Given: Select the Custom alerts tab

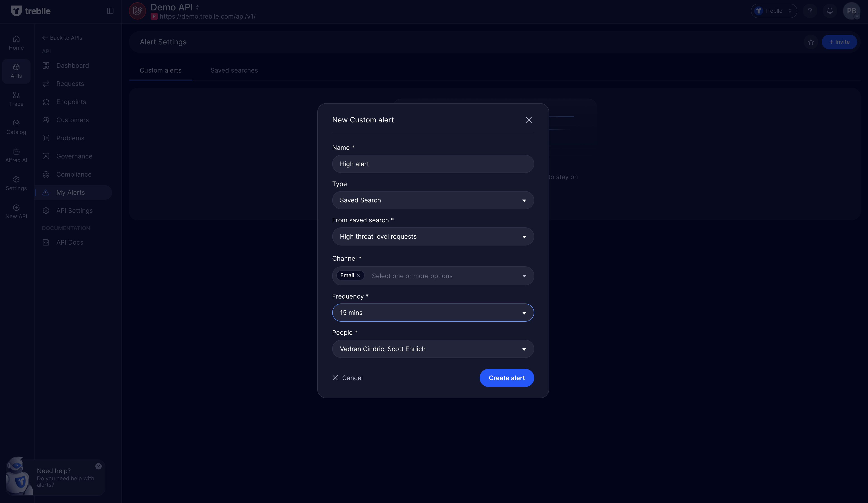Looking at the screenshot, I should (x=160, y=70).
